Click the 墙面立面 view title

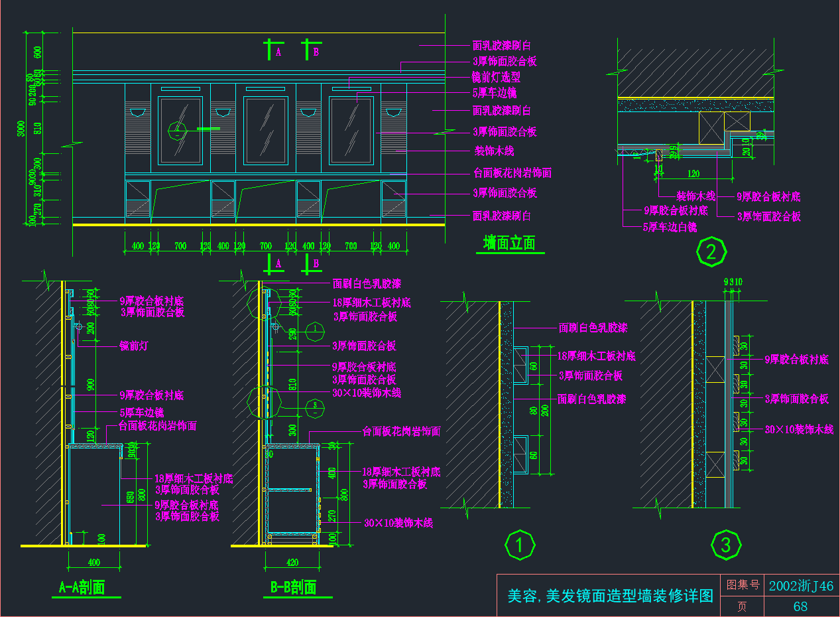[x=509, y=243]
